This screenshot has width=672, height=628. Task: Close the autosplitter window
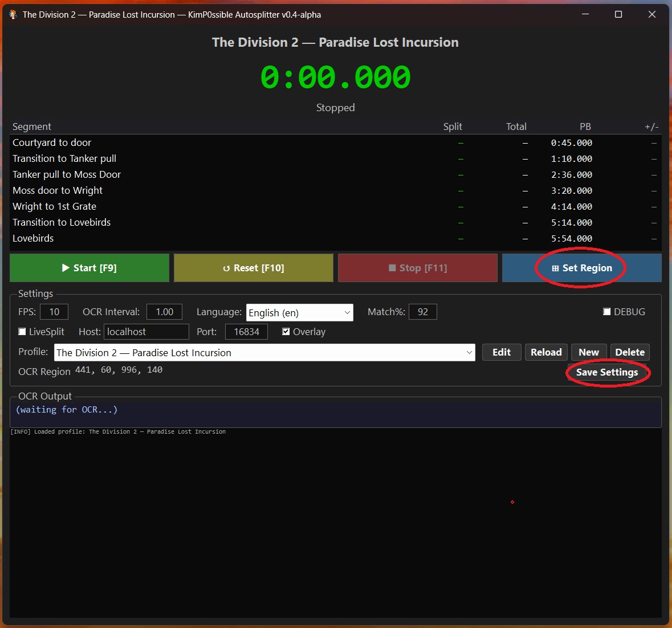click(652, 15)
